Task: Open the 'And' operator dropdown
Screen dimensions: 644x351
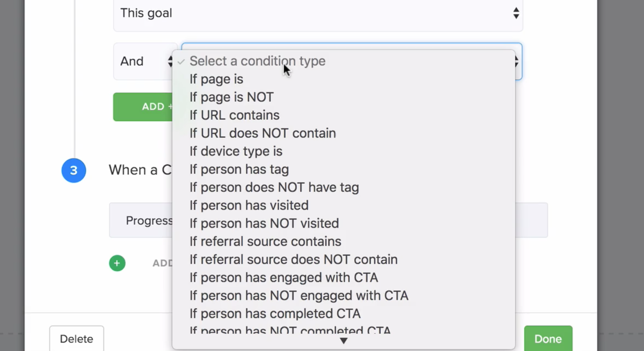Action: click(144, 62)
